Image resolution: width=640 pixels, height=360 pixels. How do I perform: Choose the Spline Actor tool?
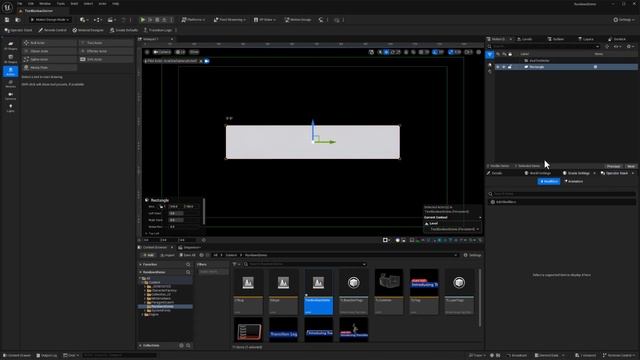tap(49, 59)
